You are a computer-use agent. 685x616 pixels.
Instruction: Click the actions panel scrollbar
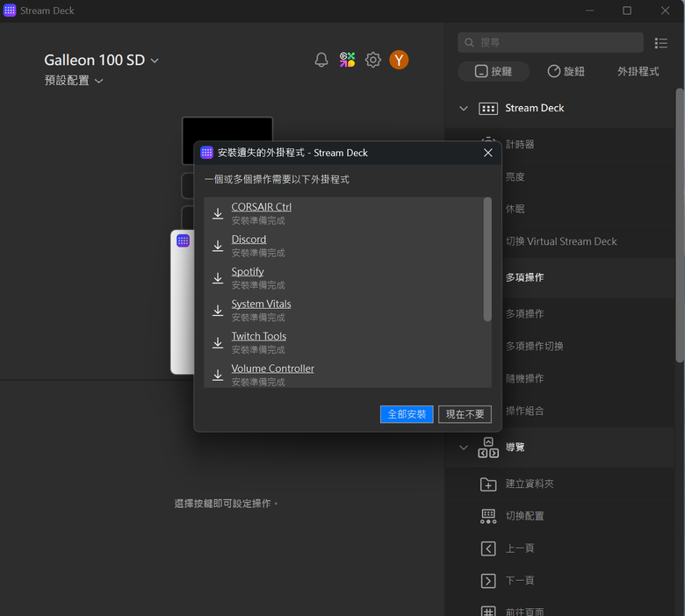(x=680, y=226)
